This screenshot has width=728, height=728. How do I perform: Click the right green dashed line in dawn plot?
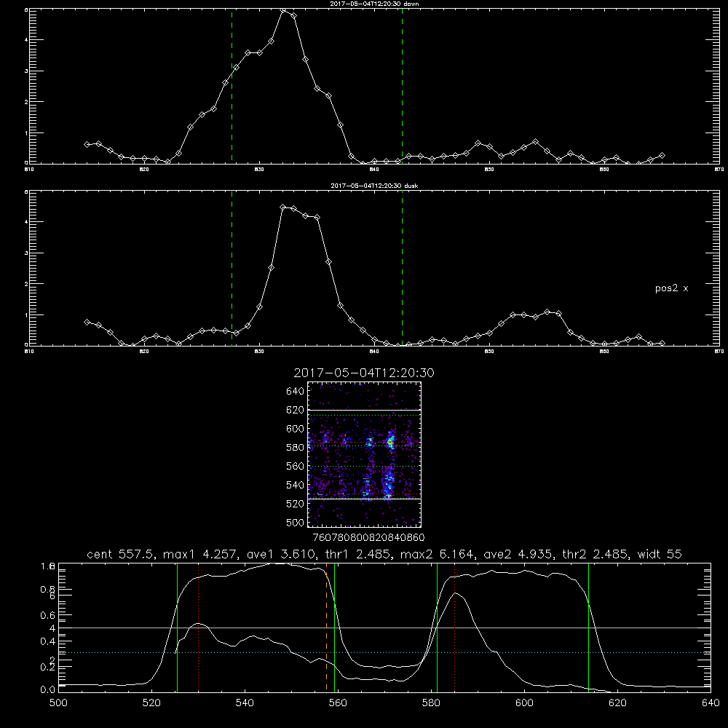click(x=402, y=87)
